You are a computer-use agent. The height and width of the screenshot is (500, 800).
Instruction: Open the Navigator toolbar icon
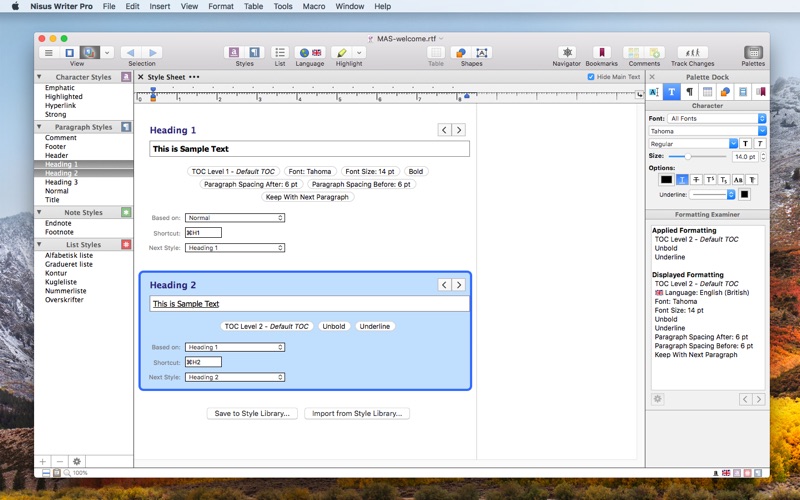click(567, 53)
